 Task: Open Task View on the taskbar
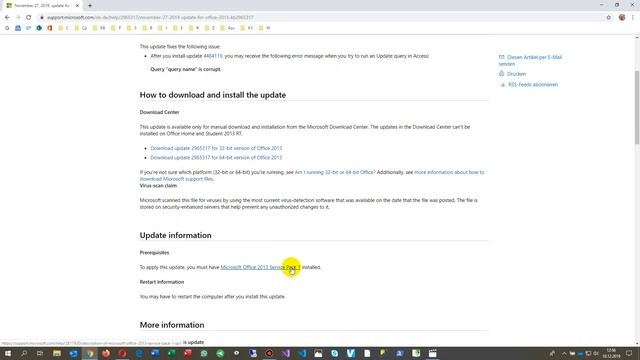tap(40, 353)
